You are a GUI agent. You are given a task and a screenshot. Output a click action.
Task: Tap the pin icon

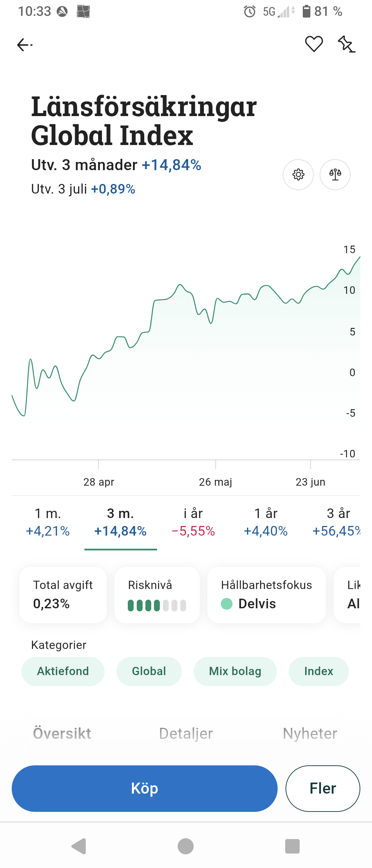(x=346, y=44)
